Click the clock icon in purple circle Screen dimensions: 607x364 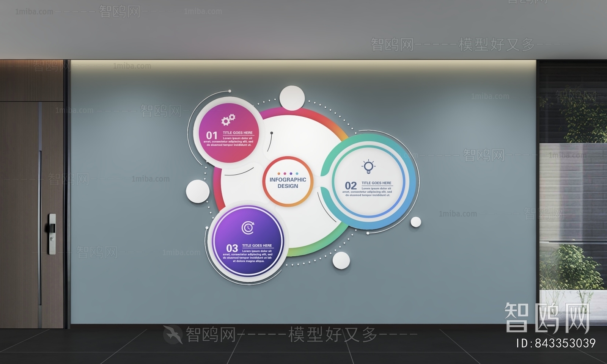tap(248, 227)
